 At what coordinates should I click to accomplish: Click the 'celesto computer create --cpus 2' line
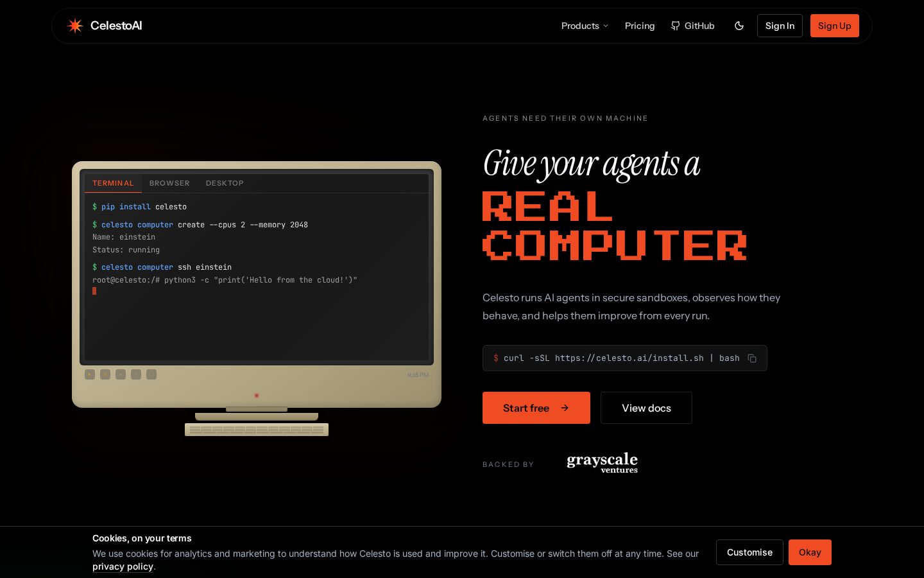pos(200,225)
